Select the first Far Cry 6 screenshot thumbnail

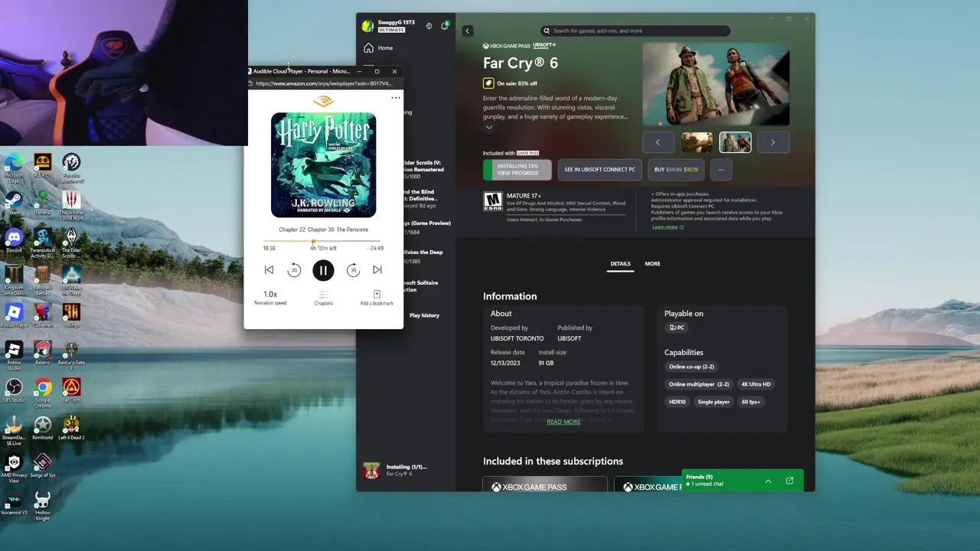(x=697, y=142)
